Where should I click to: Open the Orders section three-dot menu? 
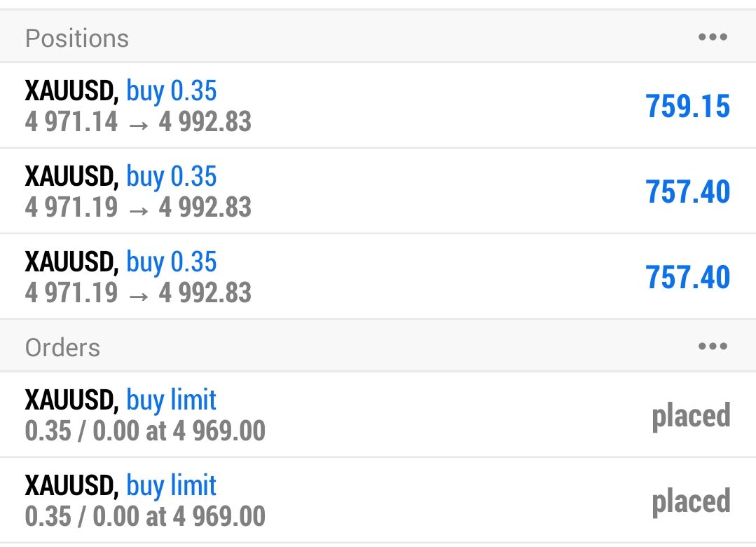(x=713, y=346)
